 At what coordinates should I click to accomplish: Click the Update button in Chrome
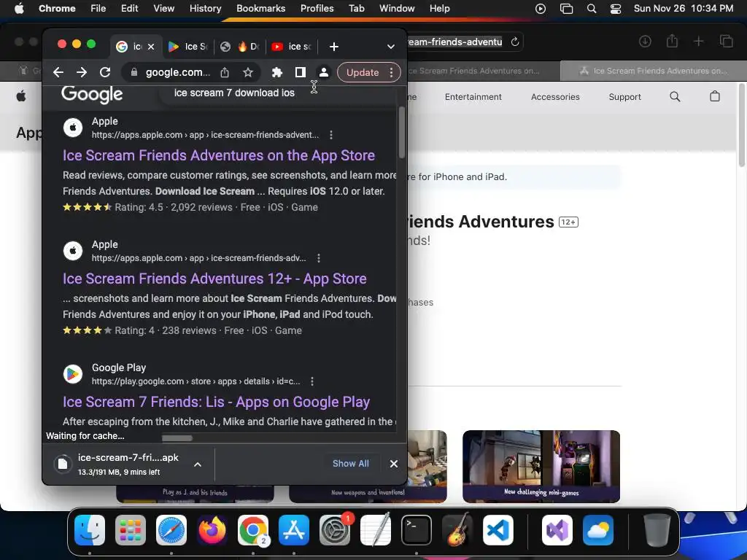pos(362,72)
